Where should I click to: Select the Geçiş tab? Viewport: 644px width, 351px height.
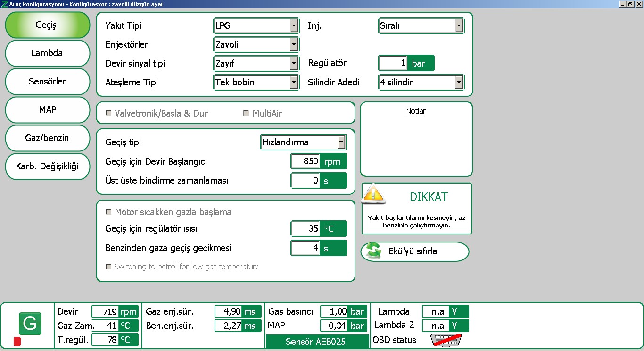point(47,25)
